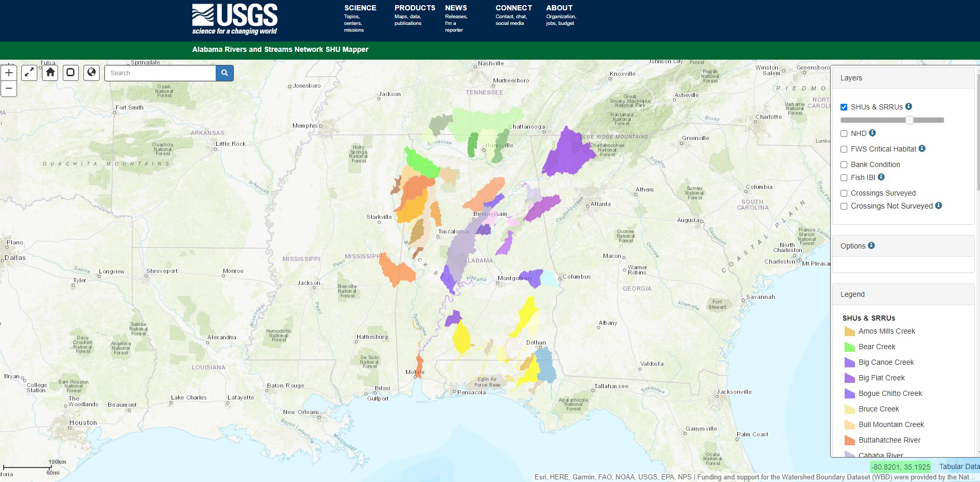Enable the NHD layer checkbox
Image resolution: width=980 pixels, height=482 pixels.
coord(844,133)
